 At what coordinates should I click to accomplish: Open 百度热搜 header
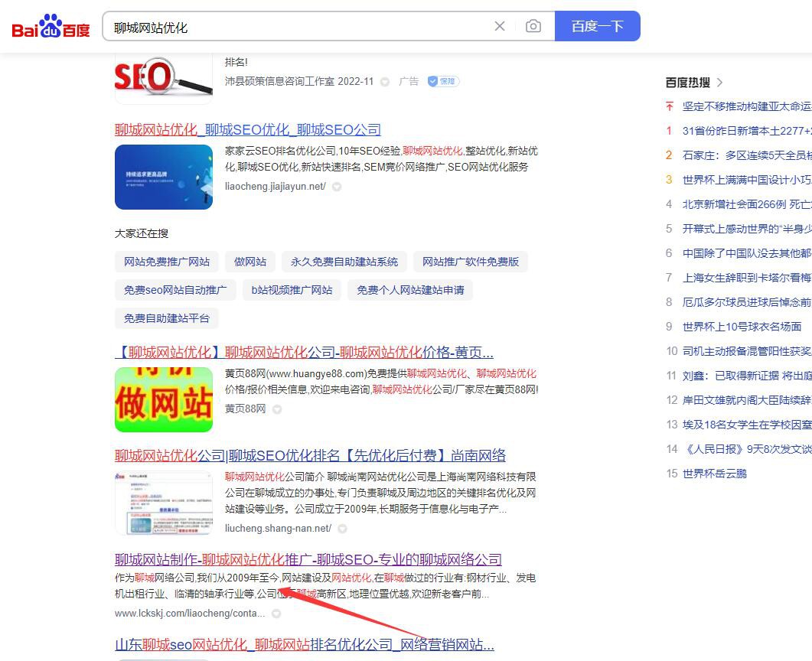[x=688, y=83]
